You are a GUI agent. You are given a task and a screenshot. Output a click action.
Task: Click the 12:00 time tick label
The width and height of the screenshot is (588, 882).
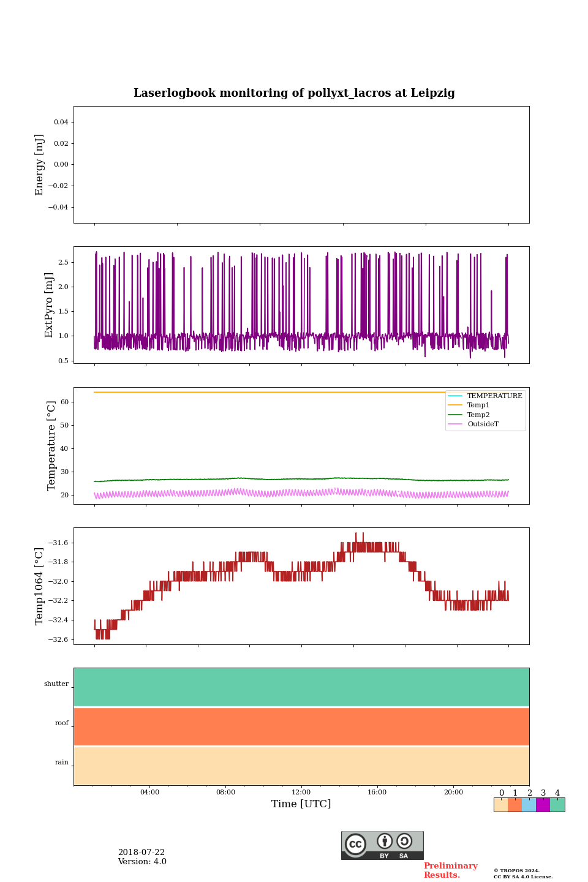[x=301, y=792]
